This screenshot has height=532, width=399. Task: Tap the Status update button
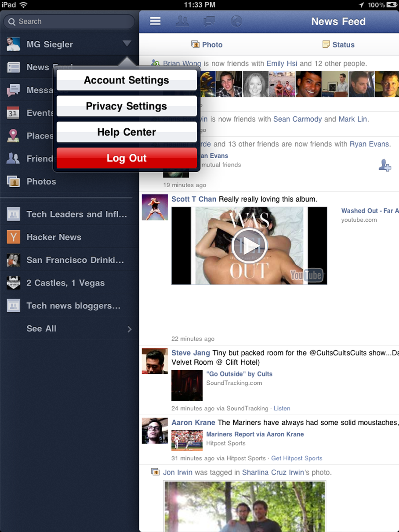(338, 45)
